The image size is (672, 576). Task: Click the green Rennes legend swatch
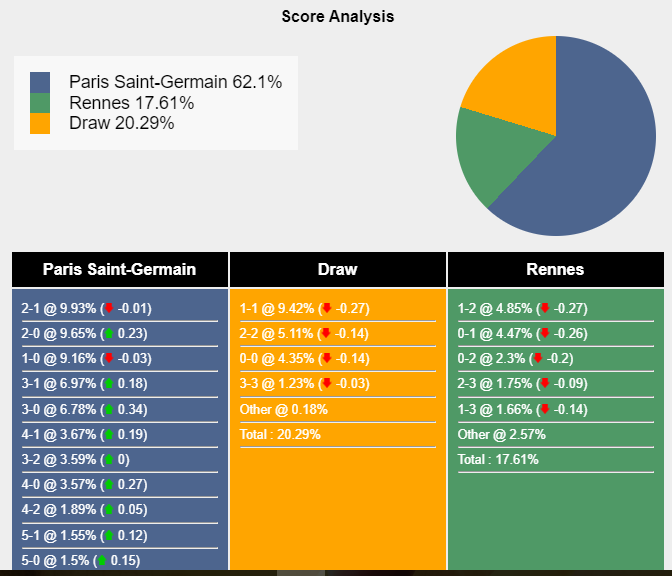[x=40, y=103]
